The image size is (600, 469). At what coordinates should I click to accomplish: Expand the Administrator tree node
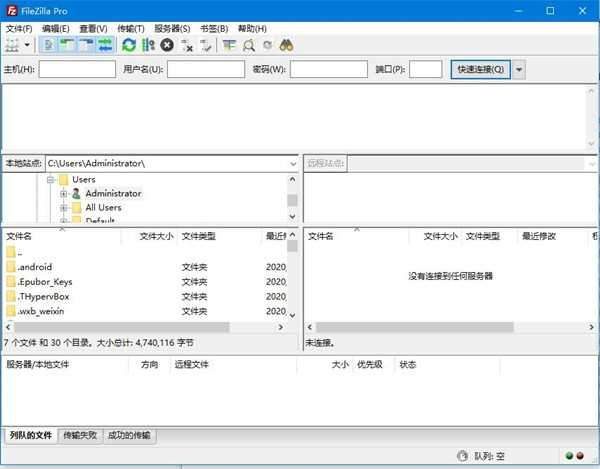(x=64, y=194)
